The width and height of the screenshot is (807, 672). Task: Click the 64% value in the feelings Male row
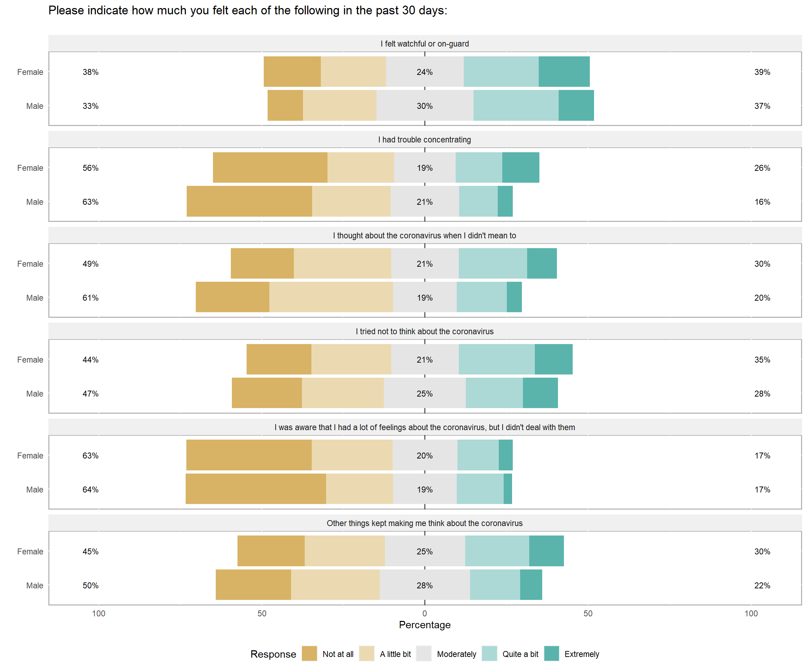point(91,489)
